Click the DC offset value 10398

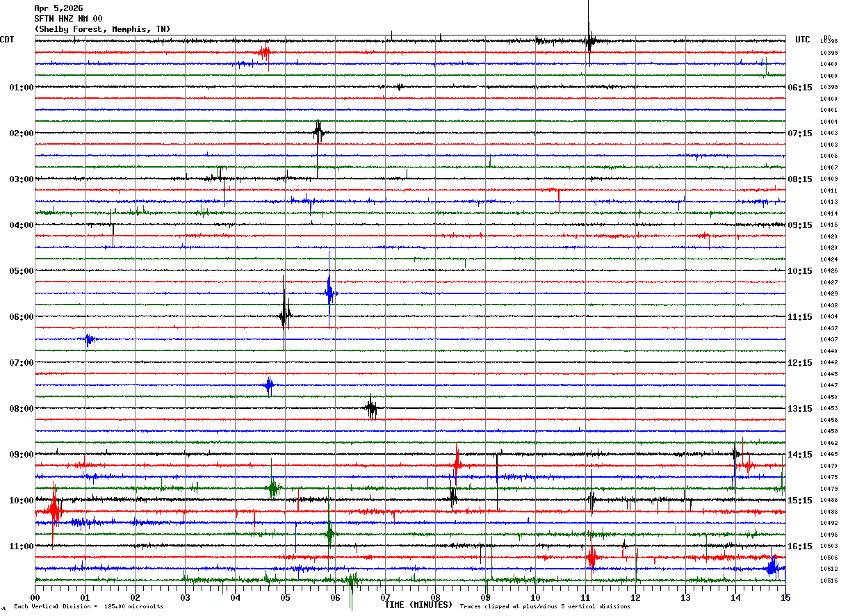(828, 42)
